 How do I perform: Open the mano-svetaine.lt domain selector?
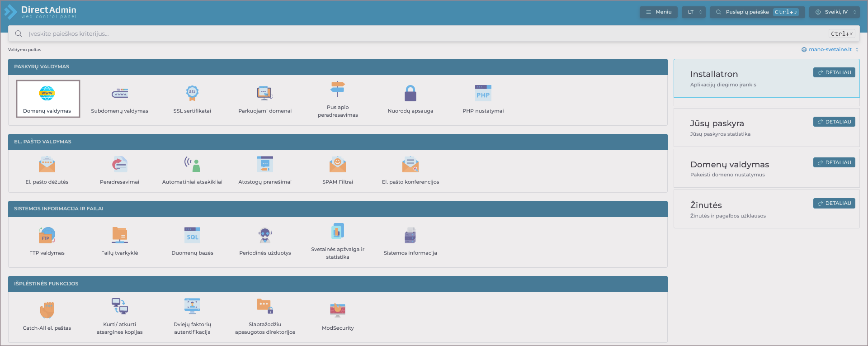830,50
